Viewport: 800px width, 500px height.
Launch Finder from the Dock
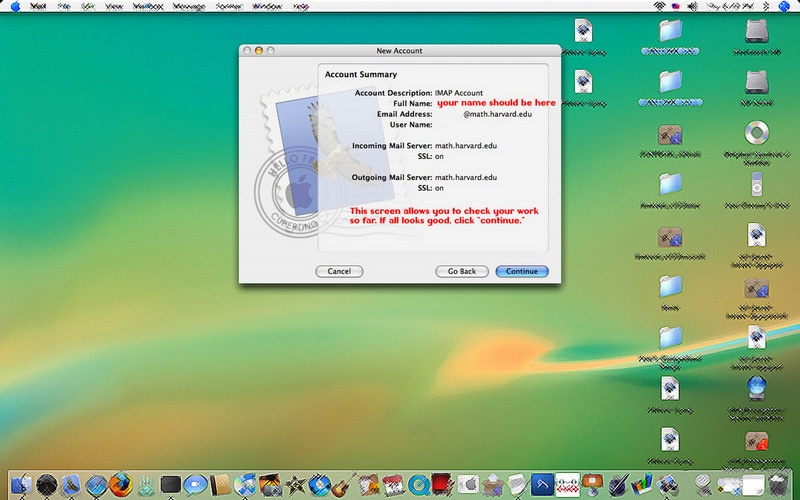(21, 485)
